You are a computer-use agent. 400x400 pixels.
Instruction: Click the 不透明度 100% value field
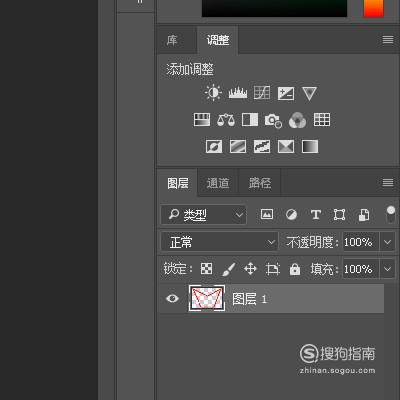(361, 242)
